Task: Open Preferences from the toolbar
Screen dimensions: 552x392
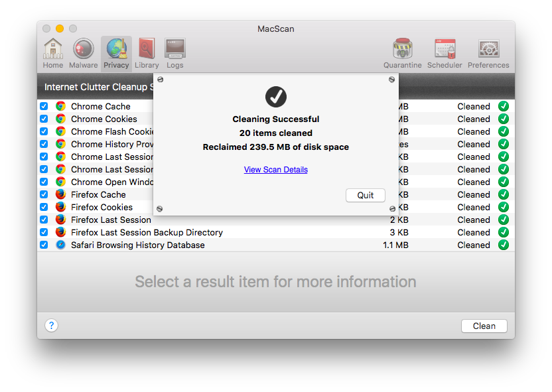Action: pos(488,54)
